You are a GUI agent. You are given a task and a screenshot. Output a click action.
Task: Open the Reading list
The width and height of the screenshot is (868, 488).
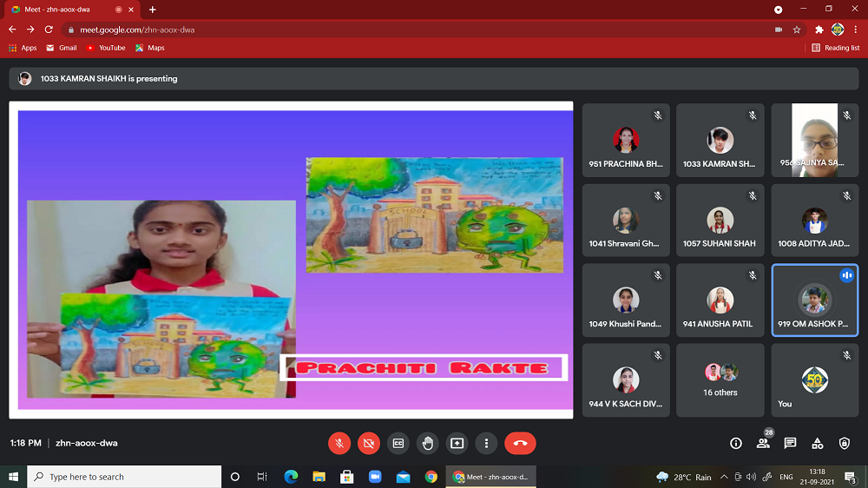pyautogui.click(x=836, y=48)
